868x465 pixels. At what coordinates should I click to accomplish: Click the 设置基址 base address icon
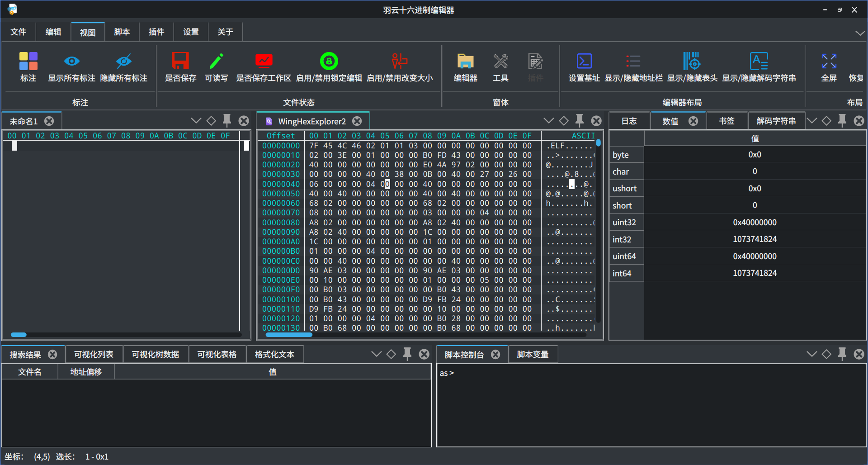coord(584,61)
